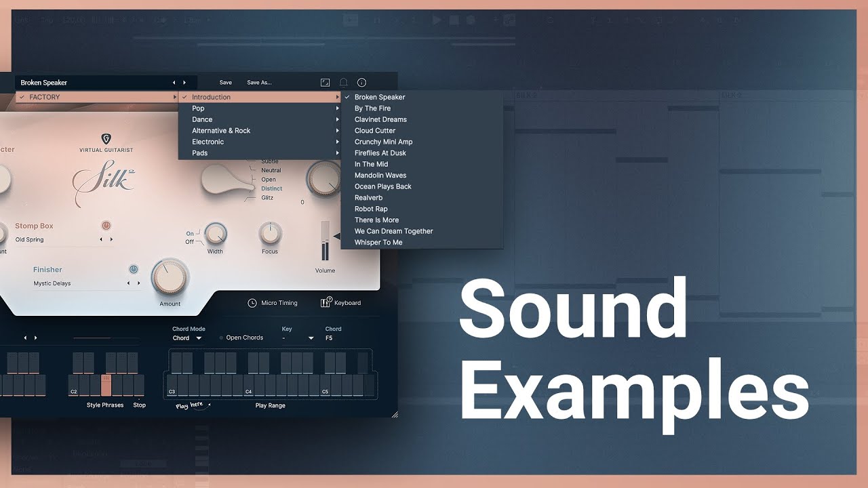Expand the Pop preset category
The height and width of the screenshot is (488, 868).
(260, 108)
